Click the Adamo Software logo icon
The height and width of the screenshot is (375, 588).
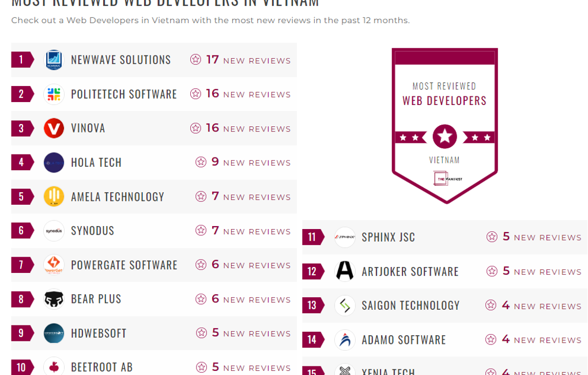pos(345,340)
